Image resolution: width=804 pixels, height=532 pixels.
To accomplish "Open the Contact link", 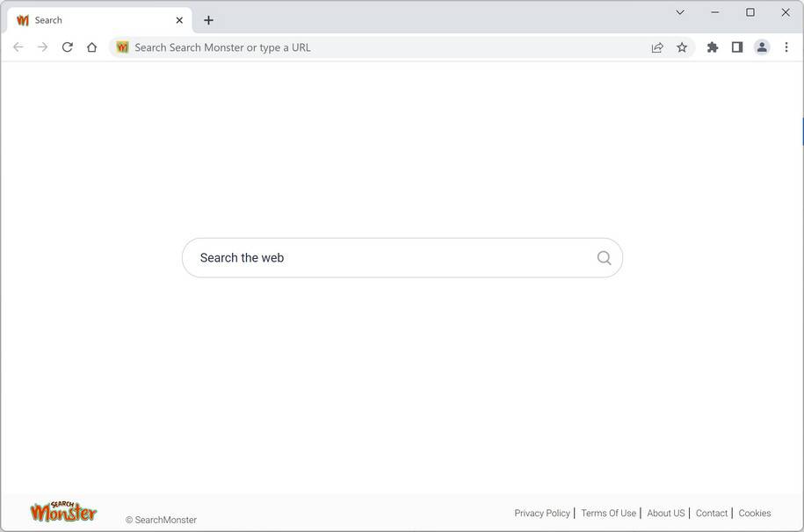I will [712, 514].
